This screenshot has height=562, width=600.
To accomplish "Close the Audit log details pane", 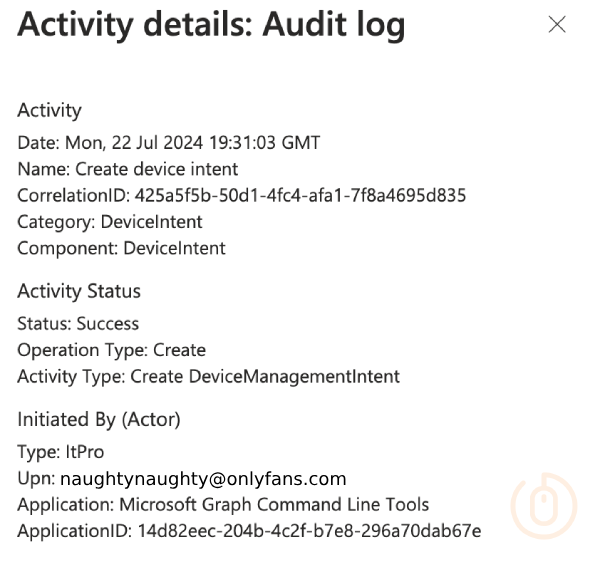I will (x=557, y=25).
